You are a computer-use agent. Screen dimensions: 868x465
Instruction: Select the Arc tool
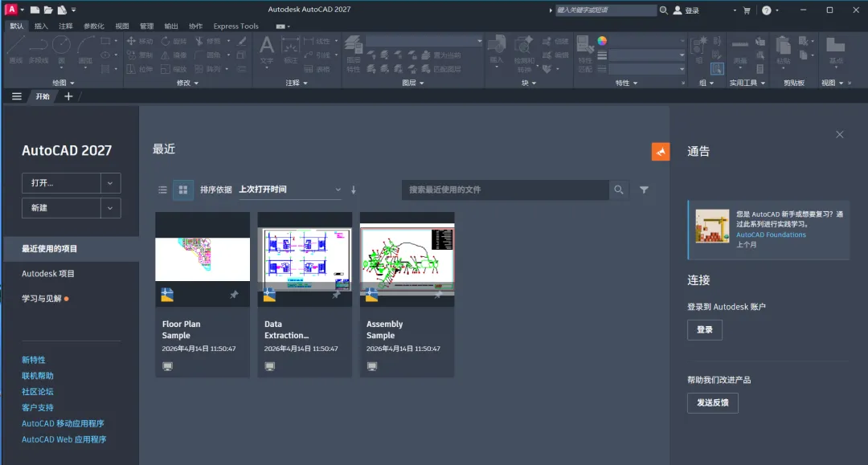pyautogui.click(x=85, y=50)
